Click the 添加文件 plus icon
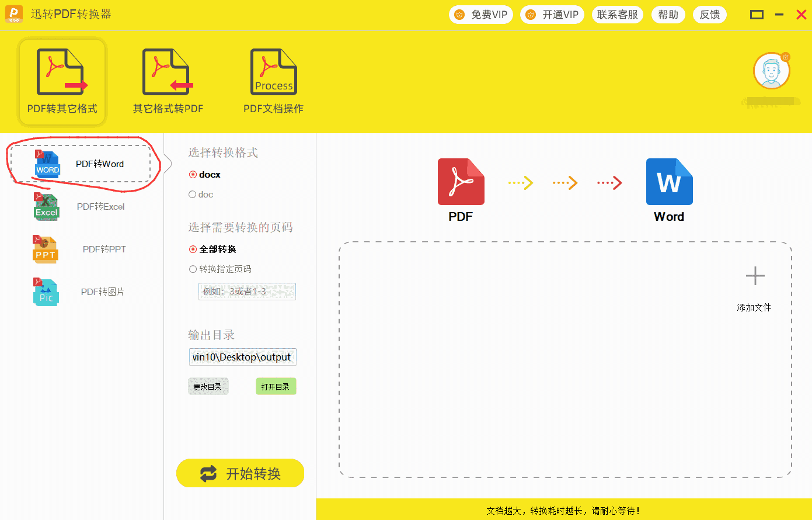 click(754, 275)
